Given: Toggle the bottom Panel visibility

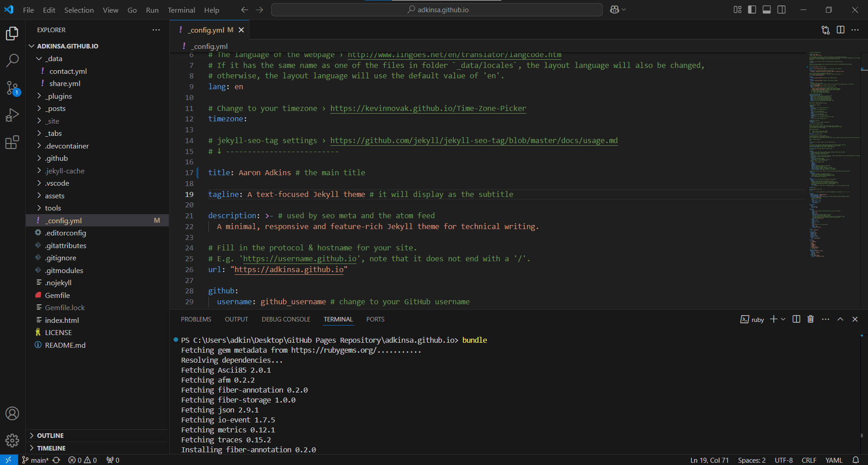Looking at the screenshot, I should [x=767, y=10].
